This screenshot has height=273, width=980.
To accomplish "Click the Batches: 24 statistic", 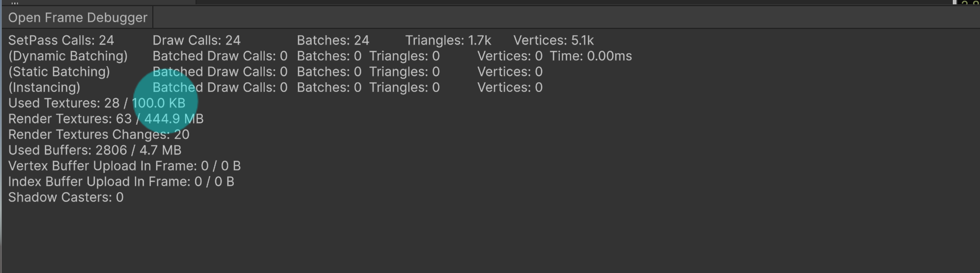I will click(x=332, y=41).
